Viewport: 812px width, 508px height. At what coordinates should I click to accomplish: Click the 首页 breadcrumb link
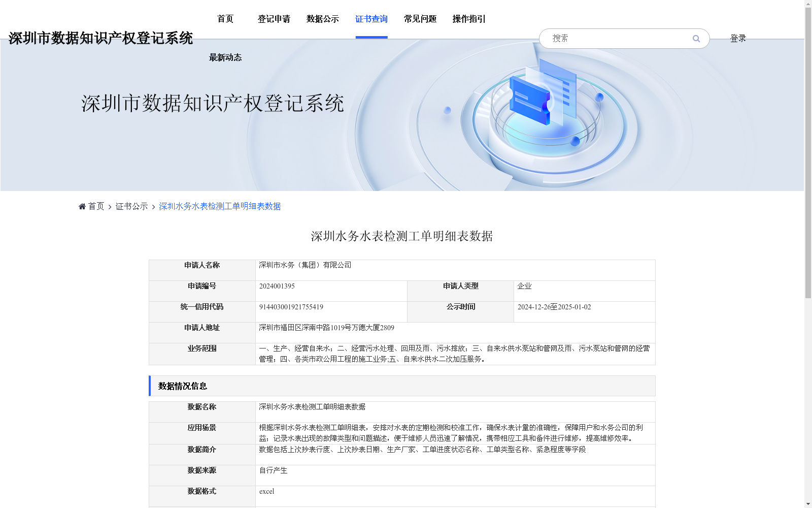pyautogui.click(x=96, y=206)
